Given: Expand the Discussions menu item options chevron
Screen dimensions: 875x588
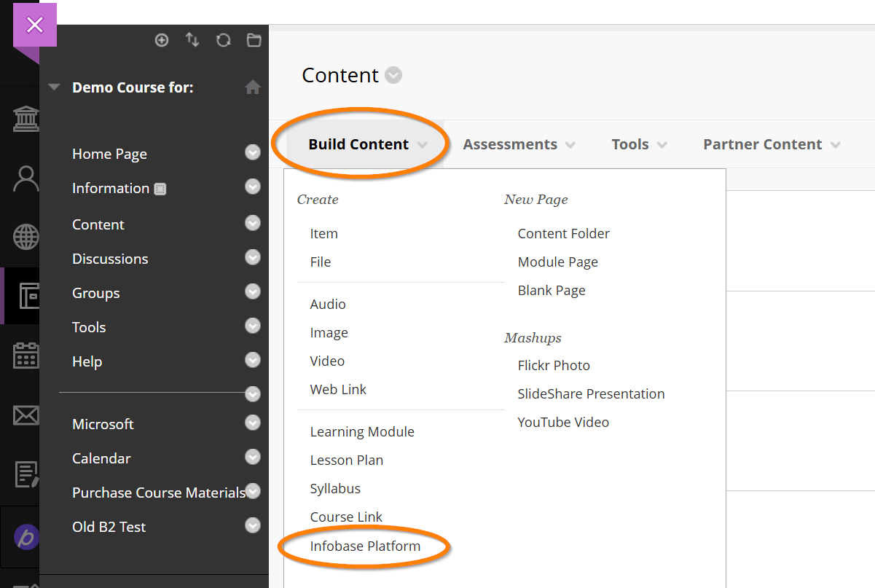Looking at the screenshot, I should click(252, 257).
